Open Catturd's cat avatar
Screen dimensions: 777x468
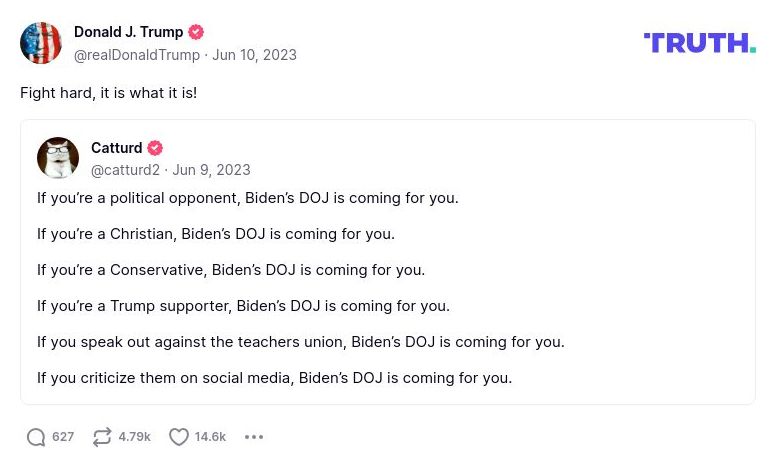(58, 158)
